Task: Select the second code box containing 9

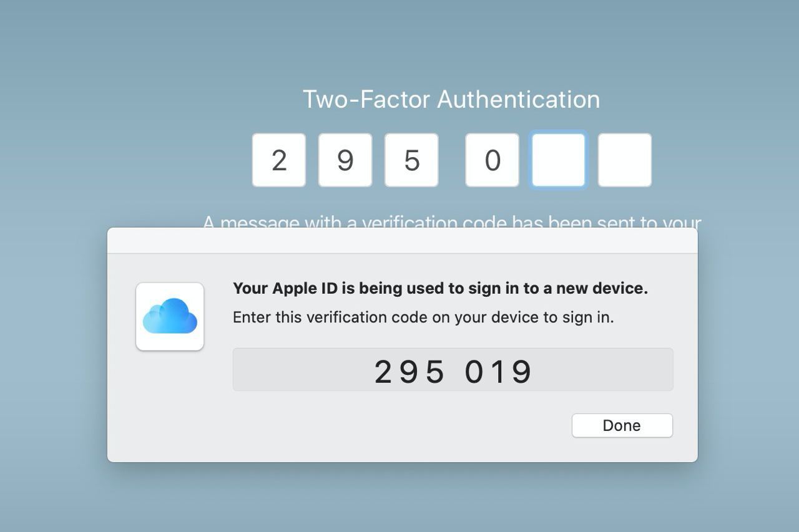Action: (x=345, y=160)
